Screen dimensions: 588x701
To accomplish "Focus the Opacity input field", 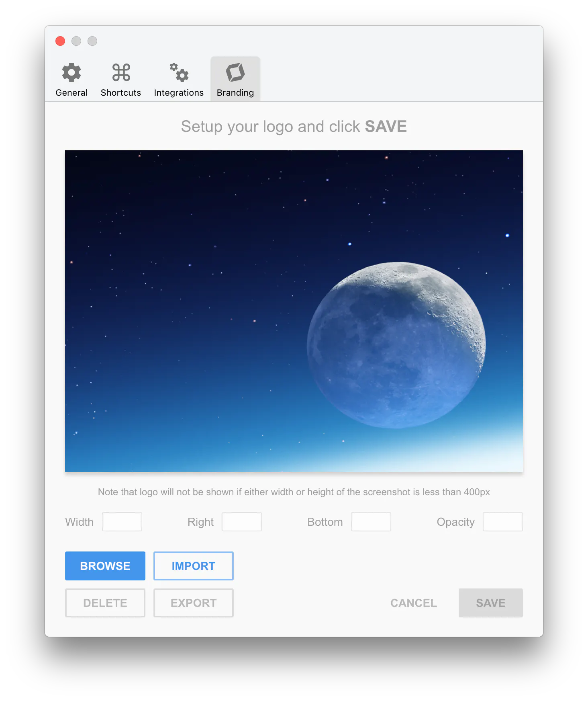I will (x=503, y=522).
